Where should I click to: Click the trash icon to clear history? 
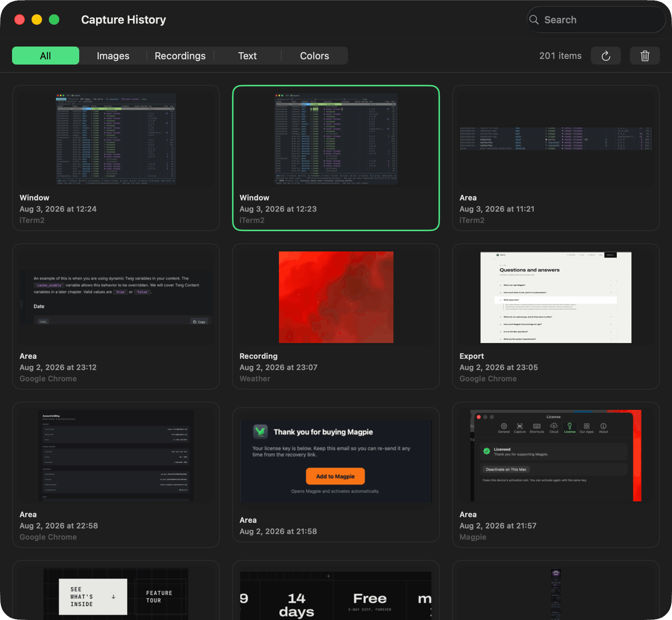(645, 56)
